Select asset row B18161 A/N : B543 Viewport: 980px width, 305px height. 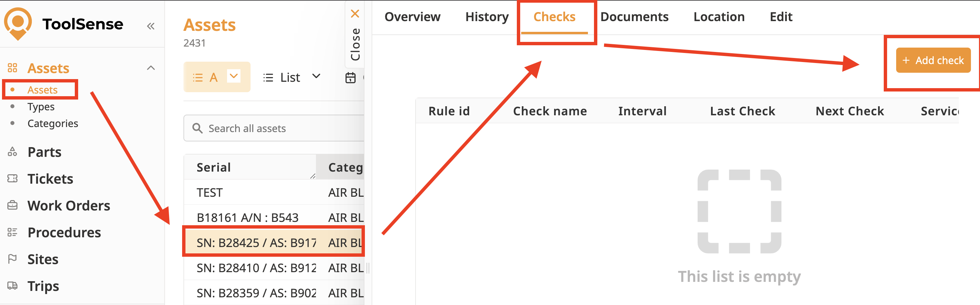274,218
